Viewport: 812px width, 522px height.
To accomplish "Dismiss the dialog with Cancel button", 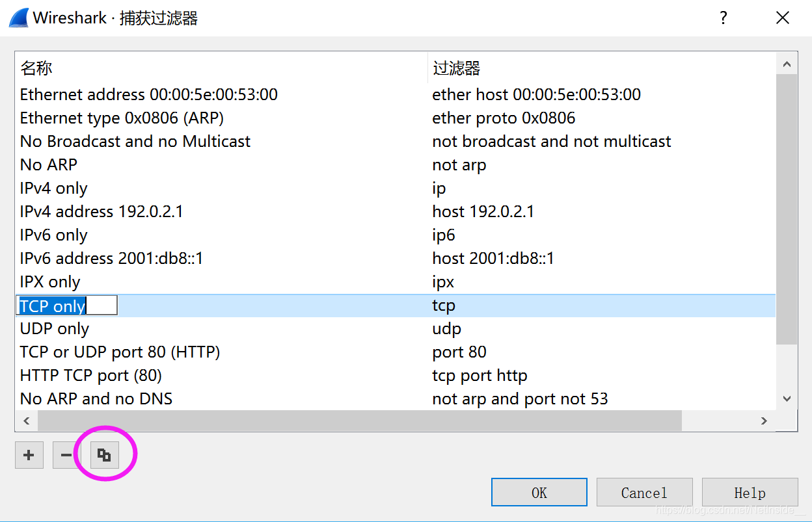I will coord(644,493).
